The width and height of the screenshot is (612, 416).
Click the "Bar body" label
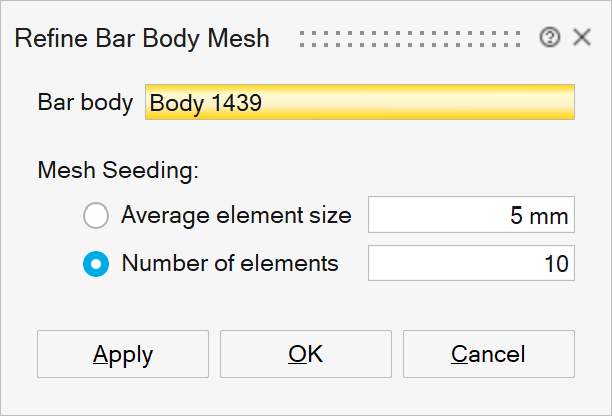[x=85, y=103]
